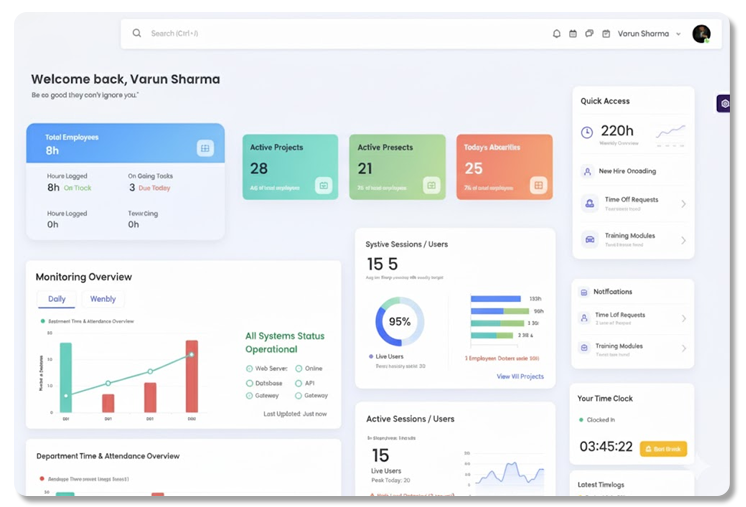Open the calendar icon in top bar
This screenshot has height=507, width=746.
pos(573,34)
